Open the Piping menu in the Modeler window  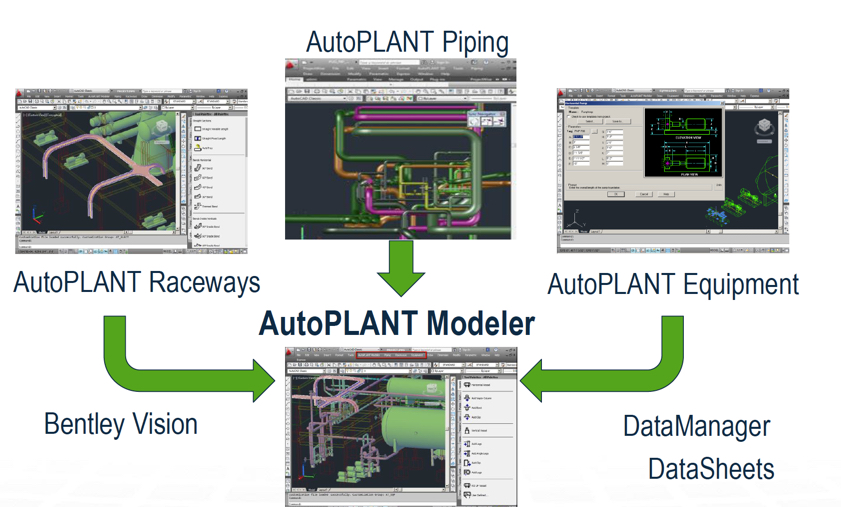tap(387, 355)
